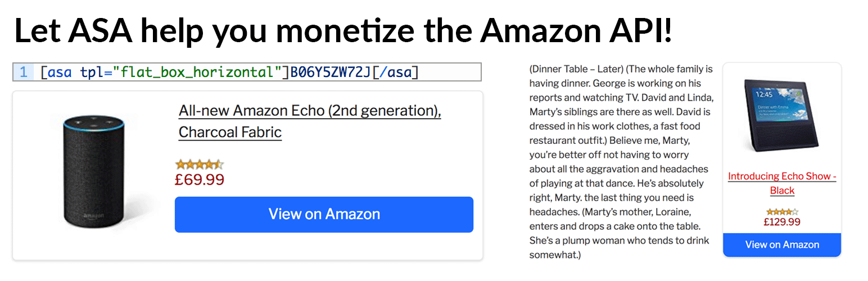Click the last star of the Echo rating
This screenshot has height=281, width=868.
(219, 165)
